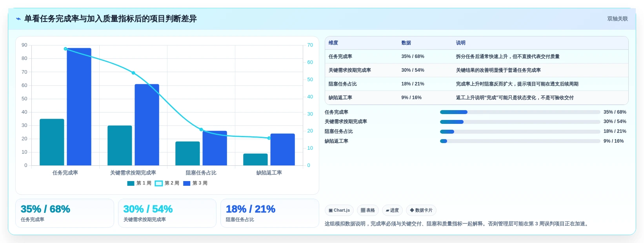
Task: Click the 阻塞任务占比 progress bar
Action: (520, 132)
